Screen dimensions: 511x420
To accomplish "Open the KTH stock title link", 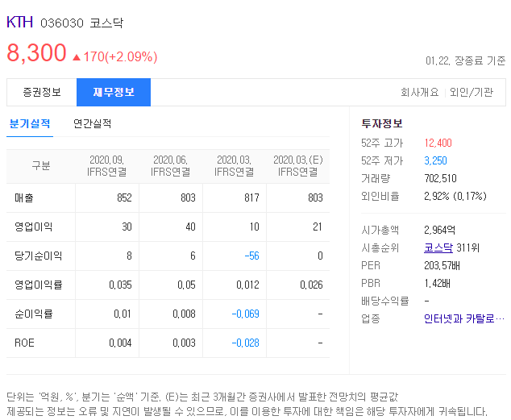I will click(19, 22).
